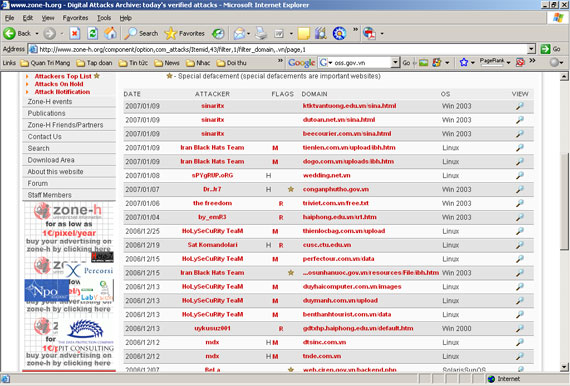Screen dimensions: 570x386
Task: Open the Back button history dropdown
Action: 37,33
